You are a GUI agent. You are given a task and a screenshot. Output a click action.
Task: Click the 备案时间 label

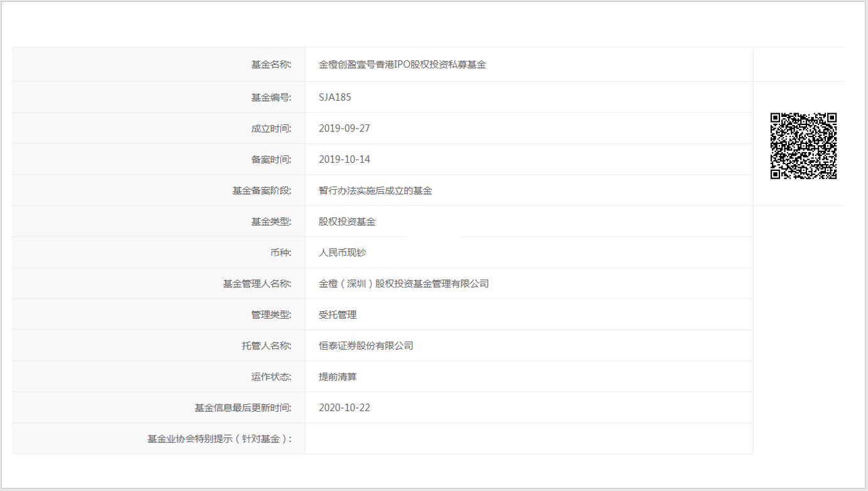(x=272, y=159)
